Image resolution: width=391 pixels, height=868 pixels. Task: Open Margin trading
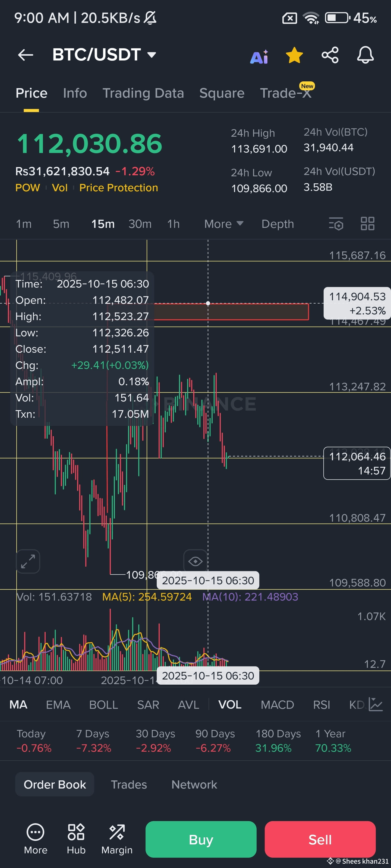click(117, 839)
